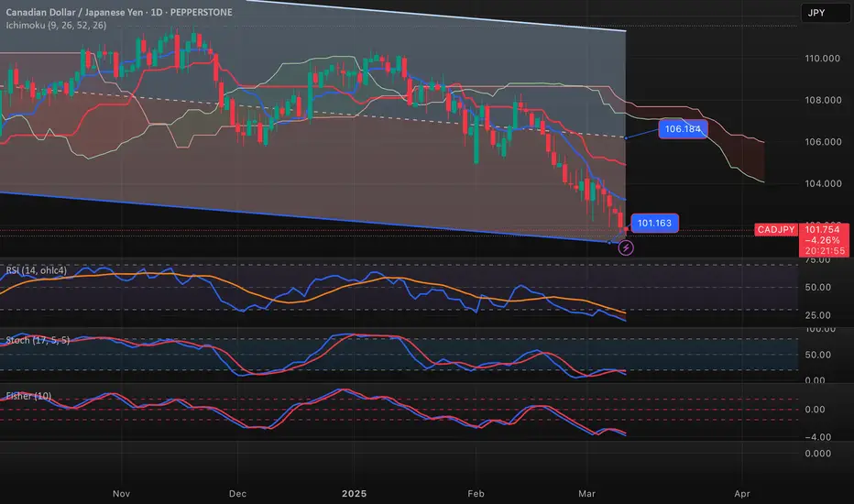Click the 106.000 price axis value
Viewport: 854px width, 504px height.
(823, 142)
